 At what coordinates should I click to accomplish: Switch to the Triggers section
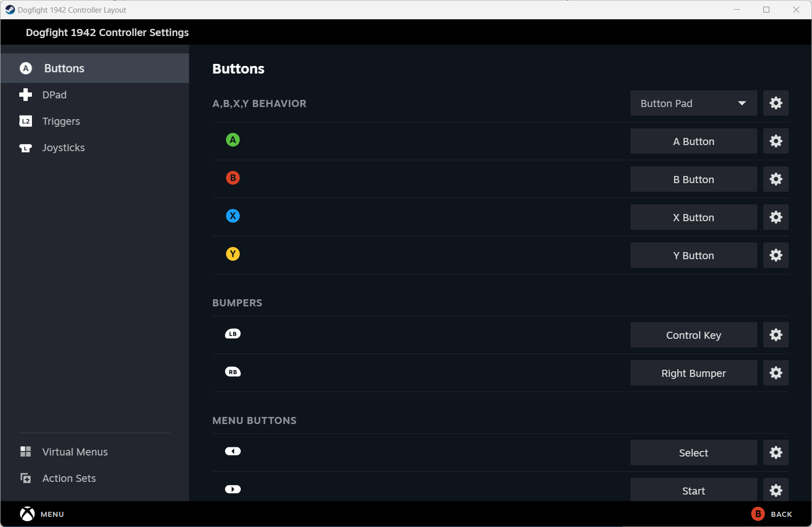point(95,121)
